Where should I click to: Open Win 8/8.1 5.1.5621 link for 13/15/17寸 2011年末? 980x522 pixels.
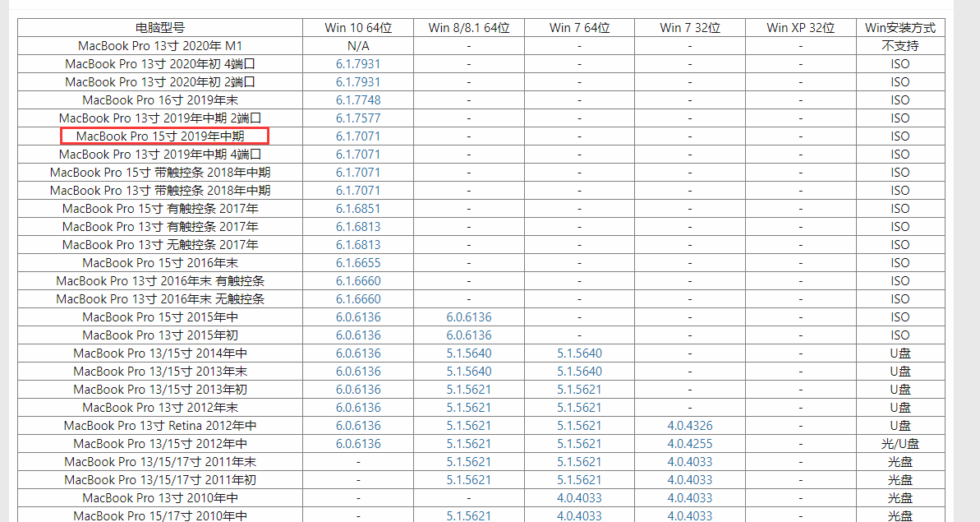[x=469, y=463]
